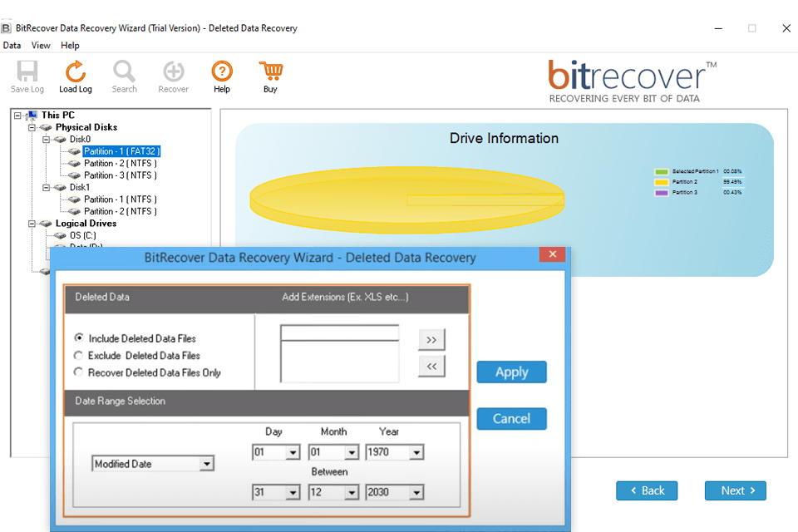Open the start Day dropdown showing 01
798x532 pixels.
[293, 452]
